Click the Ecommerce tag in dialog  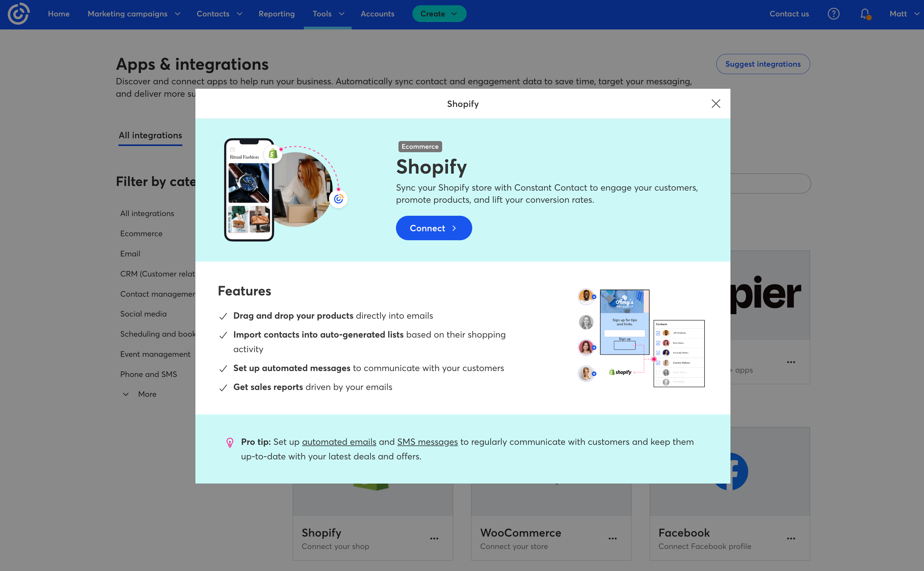420,147
